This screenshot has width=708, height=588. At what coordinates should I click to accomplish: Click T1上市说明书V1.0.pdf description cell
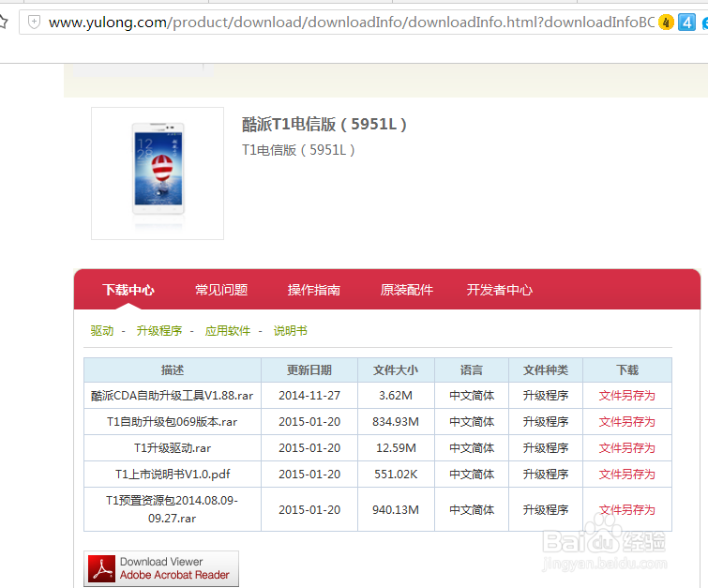click(x=173, y=475)
